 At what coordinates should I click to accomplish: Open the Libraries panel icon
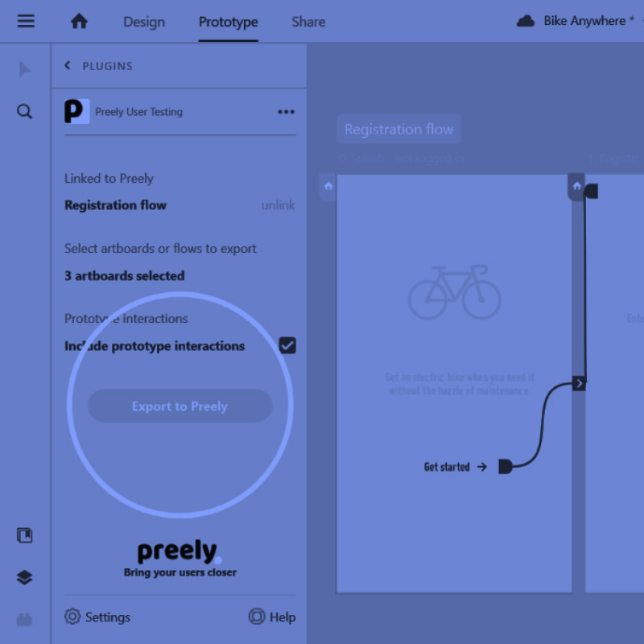click(25, 535)
